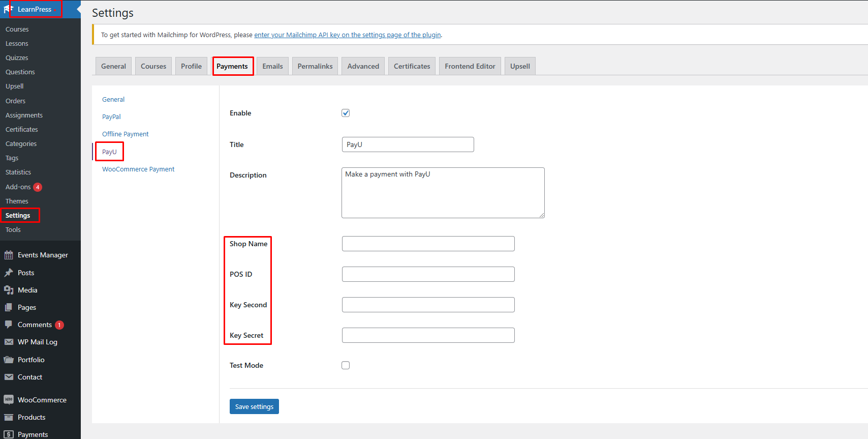This screenshot has width=868, height=439.
Task: Click the Portfolio folder icon
Action: tap(9, 360)
